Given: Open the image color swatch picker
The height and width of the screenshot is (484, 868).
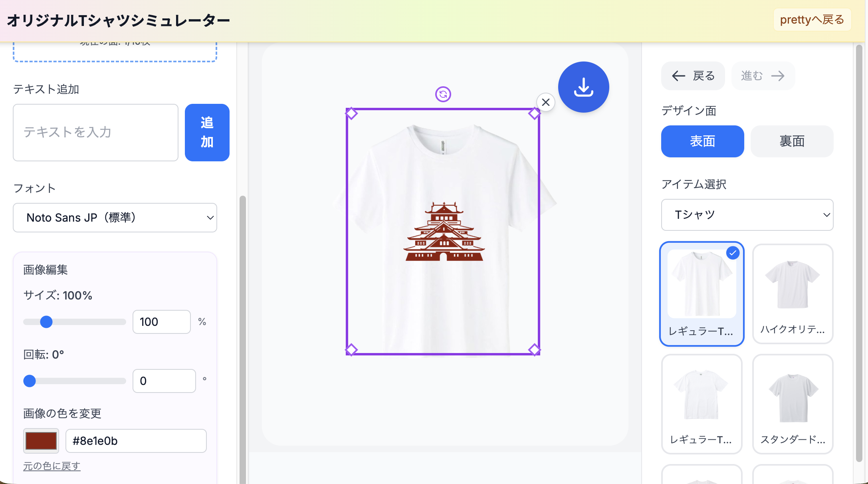Looking at the screenshot, I should point(41,440).
